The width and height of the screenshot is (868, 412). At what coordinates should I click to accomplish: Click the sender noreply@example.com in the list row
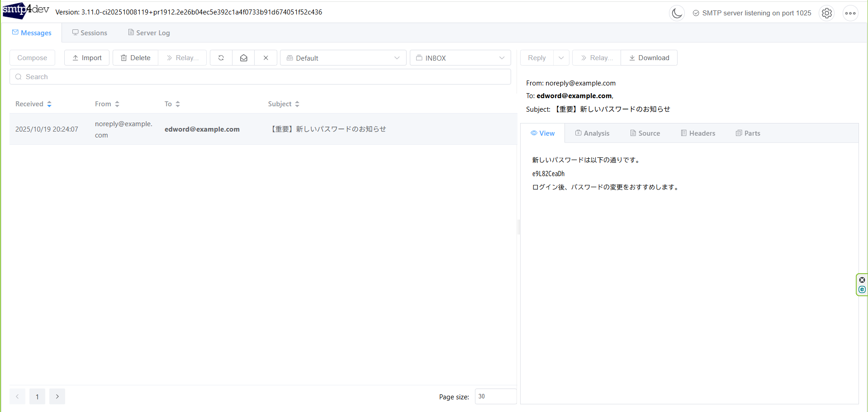coord(123,129)
